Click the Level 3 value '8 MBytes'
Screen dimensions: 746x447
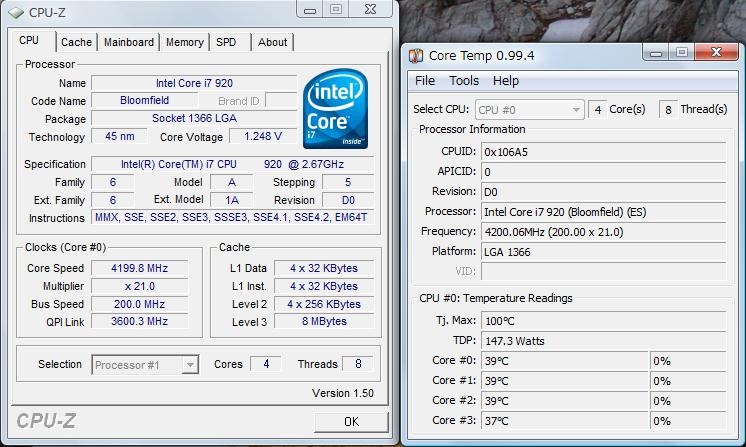[324, 321]
